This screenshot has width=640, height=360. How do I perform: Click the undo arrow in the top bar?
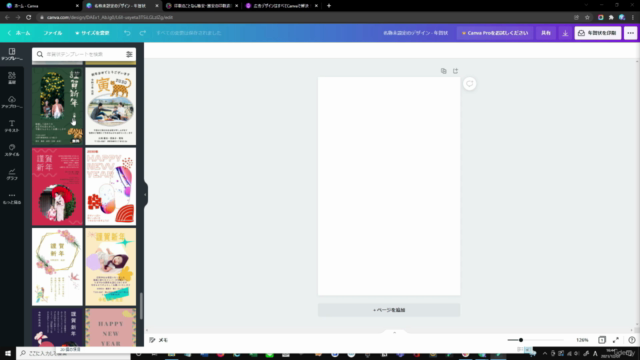(x=127, y=33)
